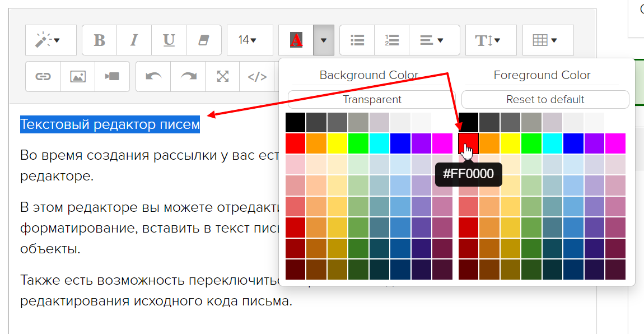The width and height of the screenshot is (644, 334).
Task: Toggle bold formatting
Action: (99, 40)
